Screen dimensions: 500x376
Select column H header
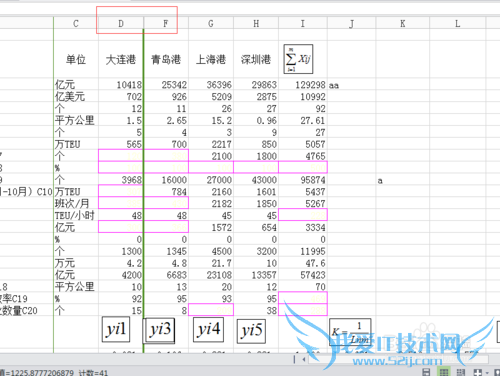(256, 23)
